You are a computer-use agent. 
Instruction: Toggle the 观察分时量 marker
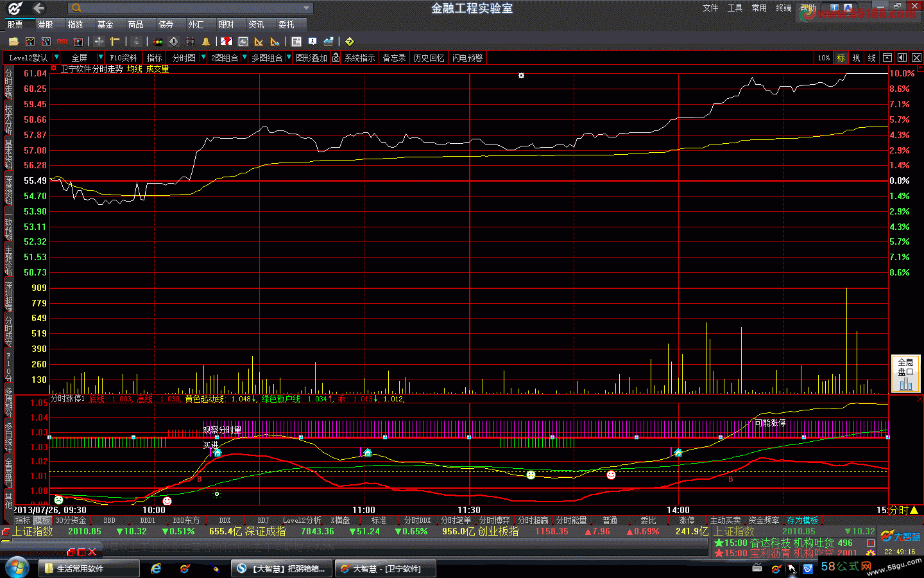click(x=222, y=430)
